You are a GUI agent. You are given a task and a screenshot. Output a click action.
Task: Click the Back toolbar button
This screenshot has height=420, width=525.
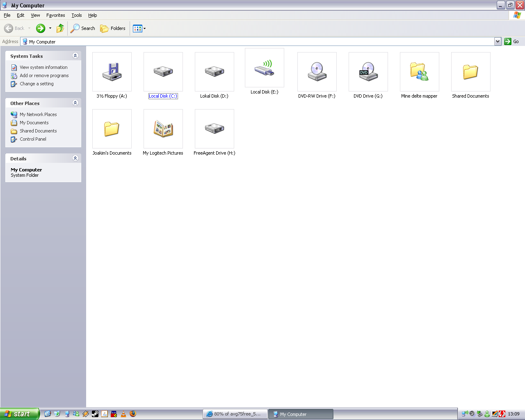[x=14, y=28]
